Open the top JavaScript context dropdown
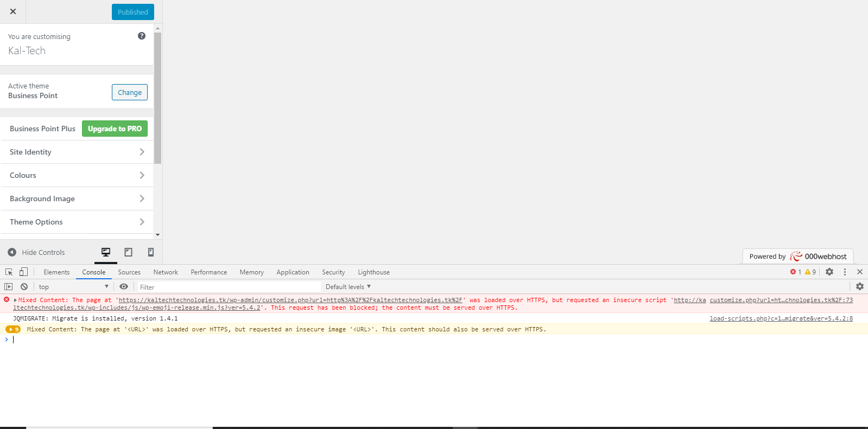 73,287
